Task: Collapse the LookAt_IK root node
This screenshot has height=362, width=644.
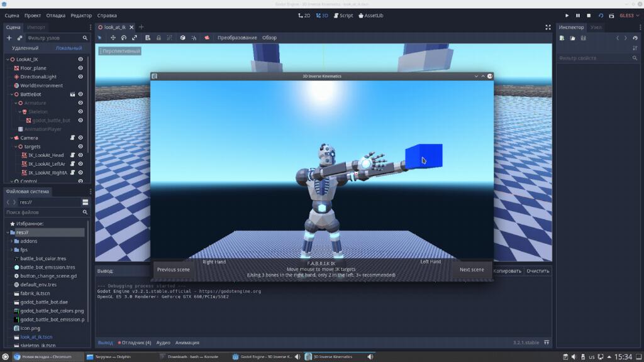Action: tap(8, 60)
